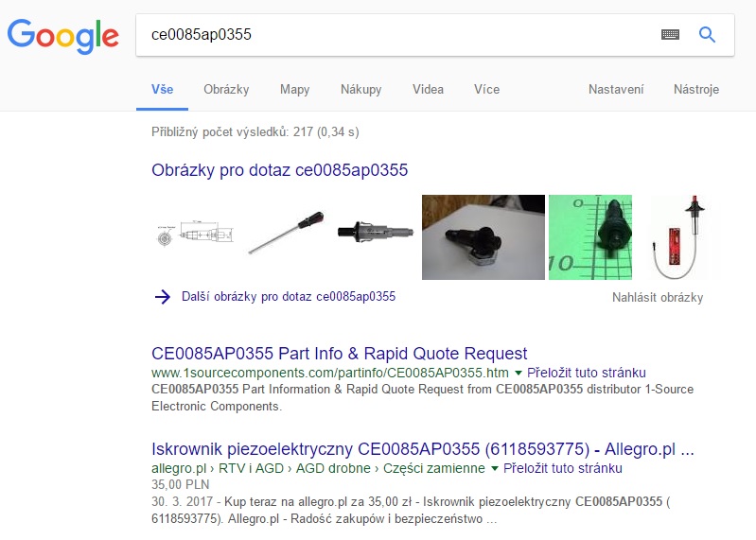
Task: Click the '35,00 PLN' price text
Action: click(x=181, y=484)
